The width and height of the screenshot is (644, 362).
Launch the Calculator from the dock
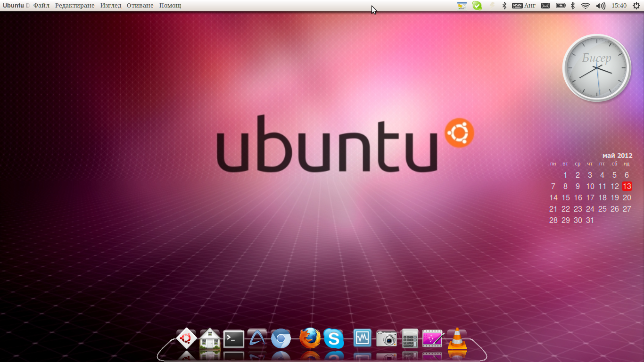(x=410, y=338)
